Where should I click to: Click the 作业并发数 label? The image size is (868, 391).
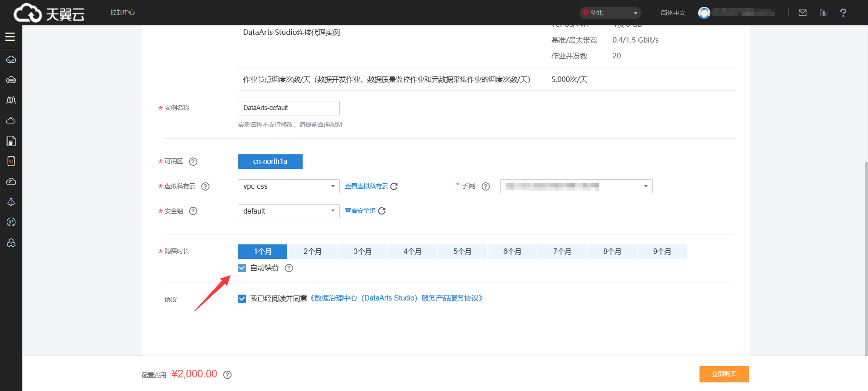(x=569, y=56)
